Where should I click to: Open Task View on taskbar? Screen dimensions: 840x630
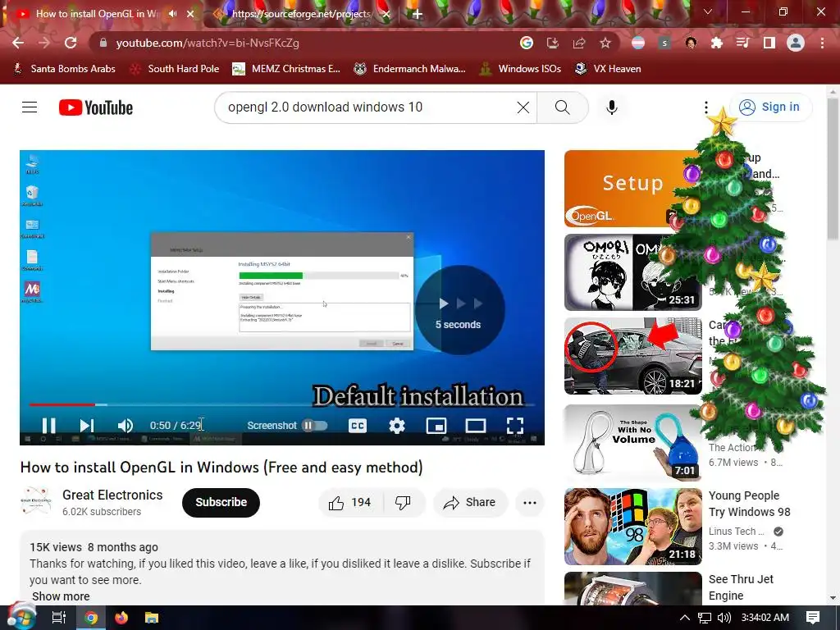(x=58, y=618)
